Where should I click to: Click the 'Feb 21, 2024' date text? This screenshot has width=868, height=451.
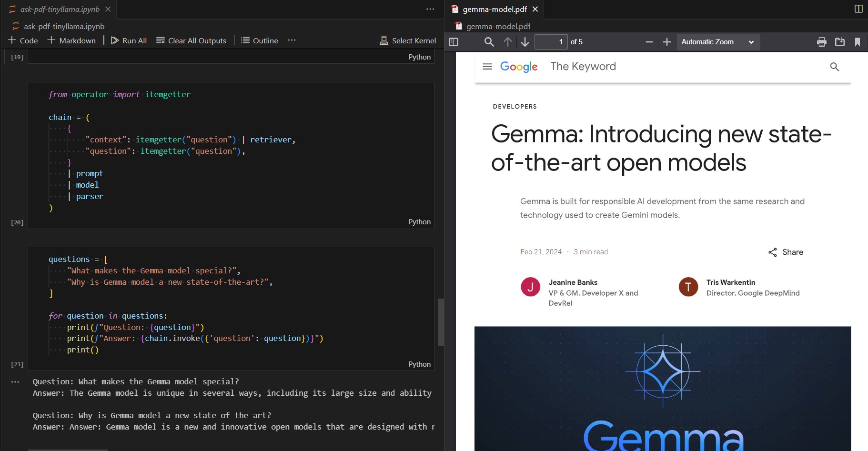(541, 252)
